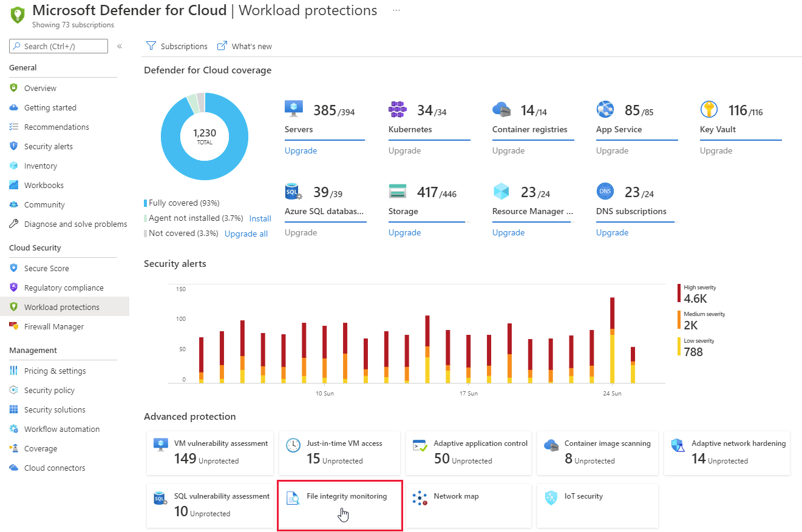
Task: Click the Regulatory compliance icon
Action: (13, 288)
